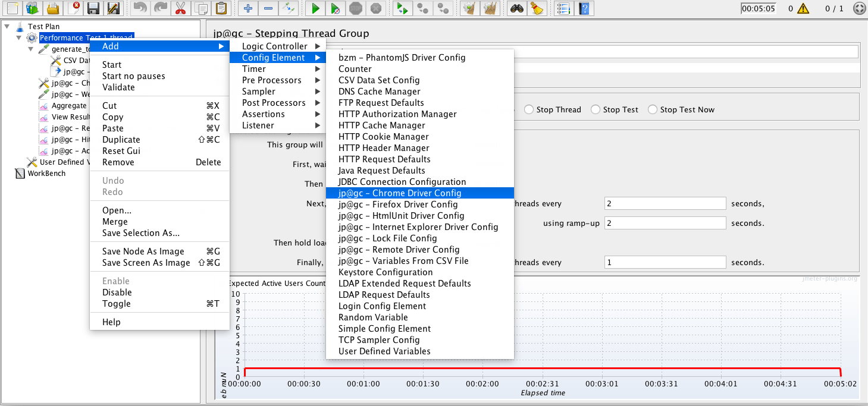868x406 pixels.
Task: Edit the ramp-up seconds input field
Action: point(665,222)
